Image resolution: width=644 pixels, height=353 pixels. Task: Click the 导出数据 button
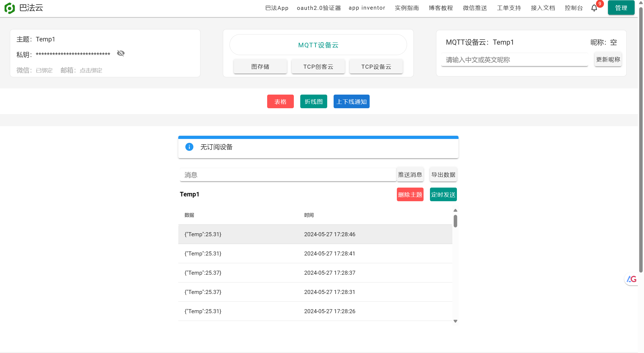(x=443, y=174)
